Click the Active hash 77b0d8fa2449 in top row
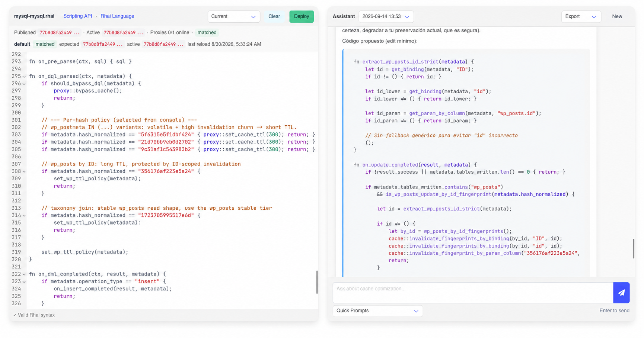 [123, 33]
